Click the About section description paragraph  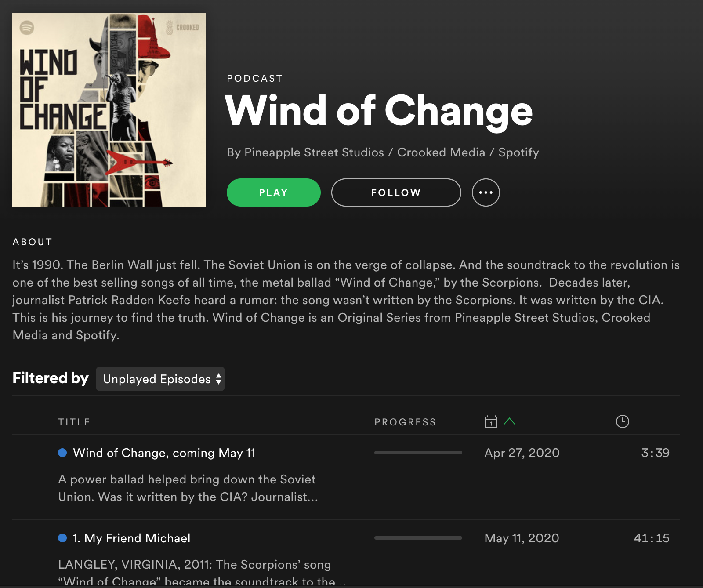click(346, 300)
